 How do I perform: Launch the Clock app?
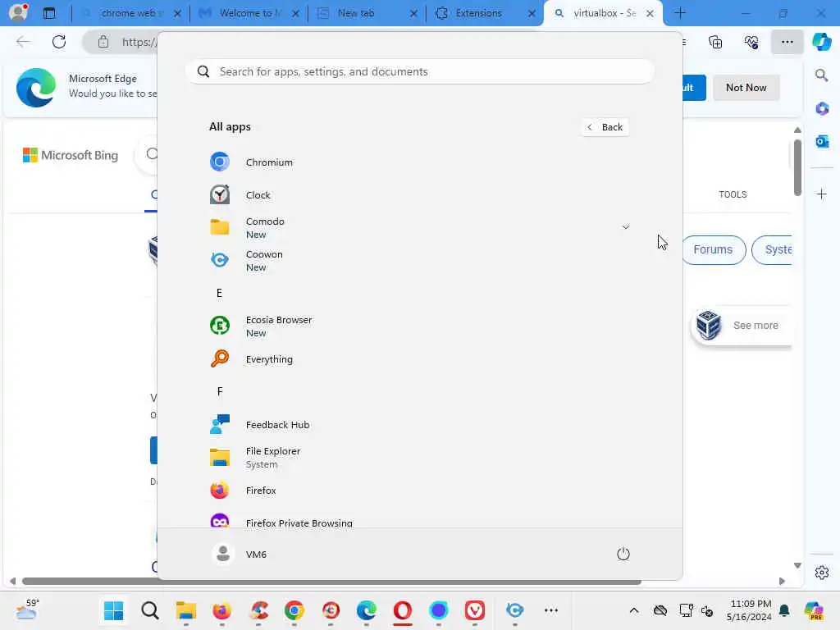418,195
